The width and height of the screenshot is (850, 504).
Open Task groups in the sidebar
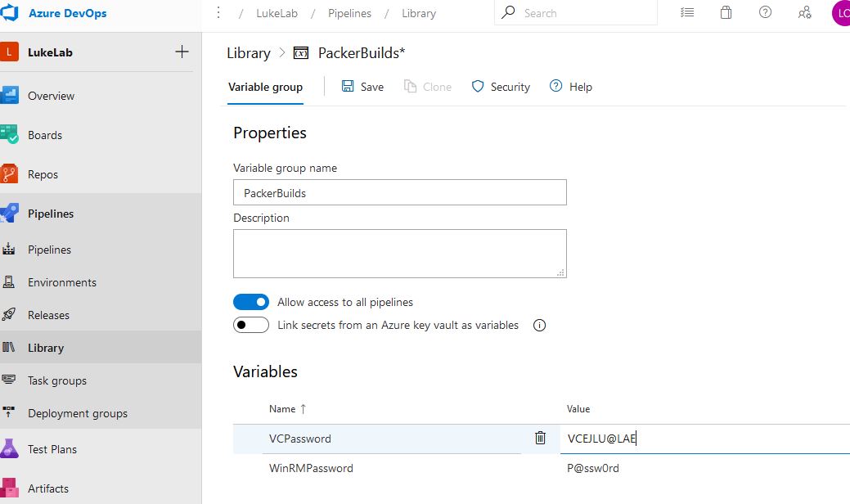tap(57, 380)
